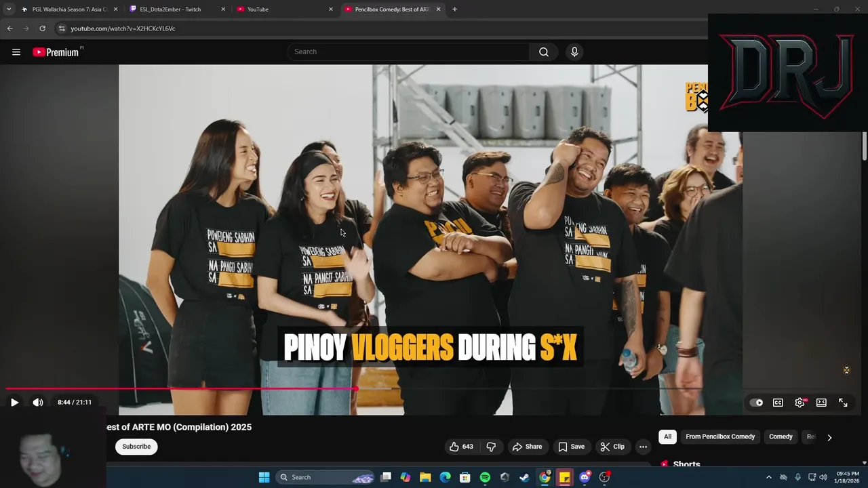Open the player settings gear
Viewport: 868px width, 488px height.
[800, 403]
